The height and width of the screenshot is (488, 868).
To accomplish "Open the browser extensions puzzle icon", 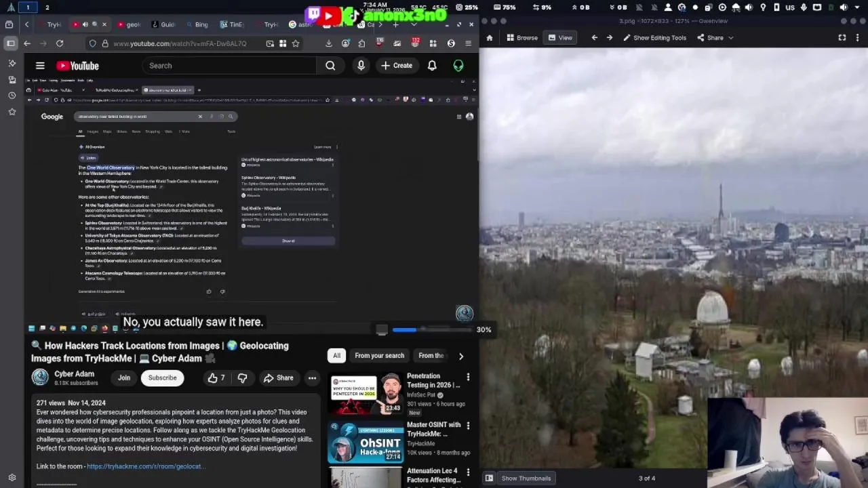I will click(x=361, y=43).
